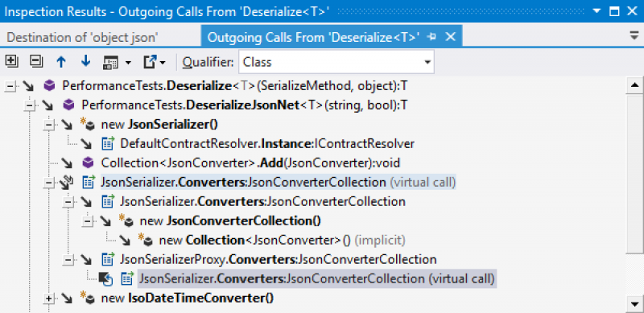Open the window position dropdown in title bar
The width and height of the screenshot is (644, 313).
pos(597,11)
